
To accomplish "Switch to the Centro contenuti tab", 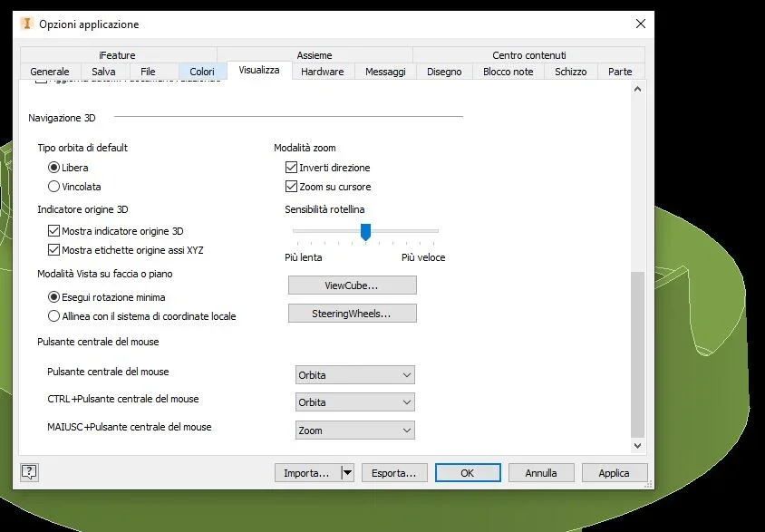I will [528, 55].
